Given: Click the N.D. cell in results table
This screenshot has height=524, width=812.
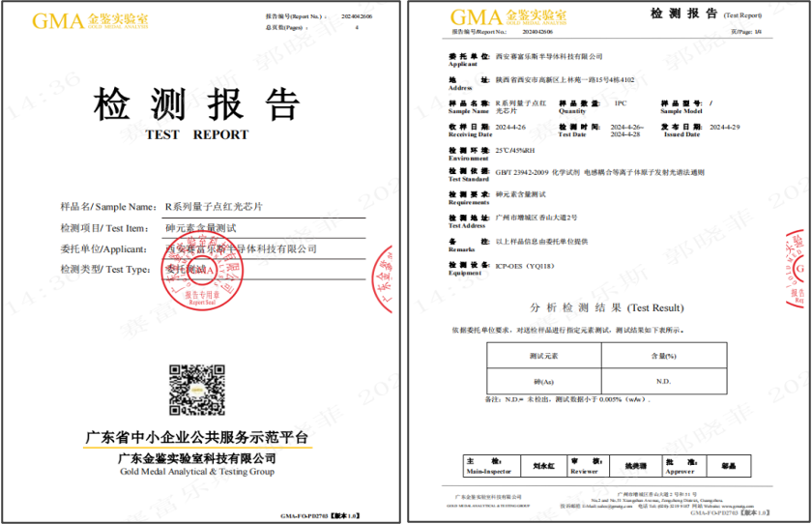Looking at the screenshot, I should tap(663, 381).
